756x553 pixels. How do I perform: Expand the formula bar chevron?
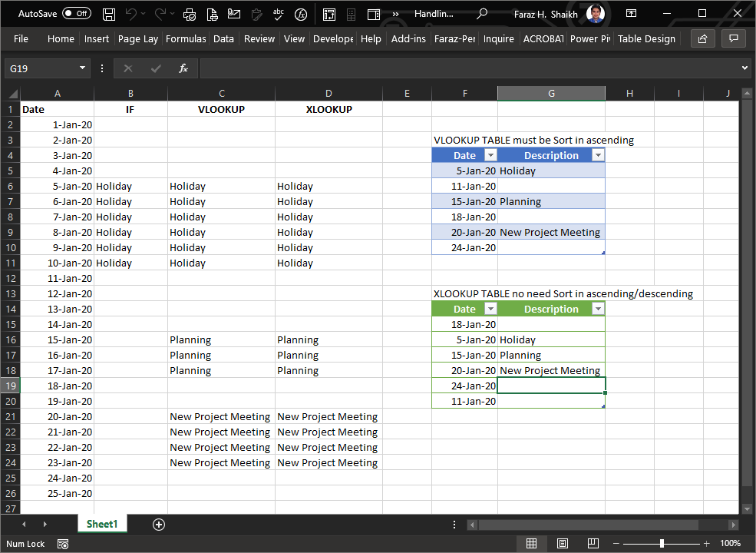745,68
